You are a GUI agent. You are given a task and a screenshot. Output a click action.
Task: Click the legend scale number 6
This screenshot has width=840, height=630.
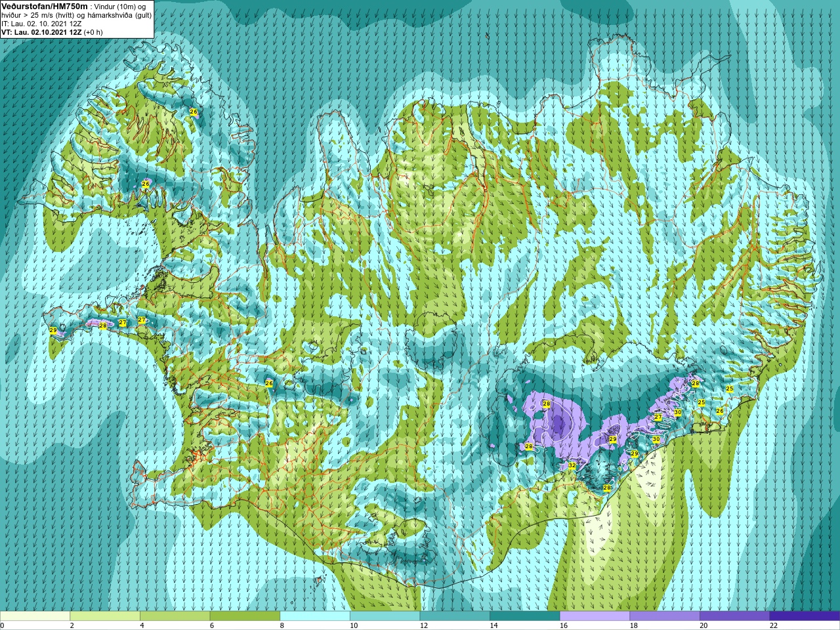click(212, 625)
